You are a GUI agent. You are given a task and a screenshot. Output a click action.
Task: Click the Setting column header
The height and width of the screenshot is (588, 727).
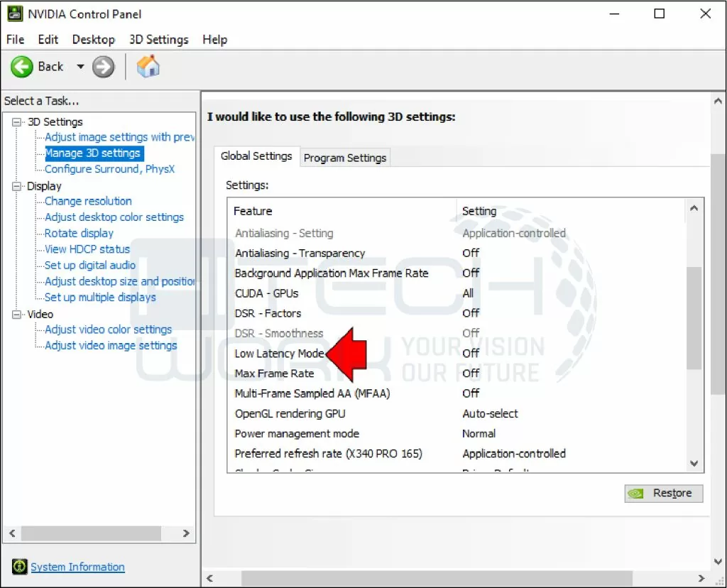(479, 212)
